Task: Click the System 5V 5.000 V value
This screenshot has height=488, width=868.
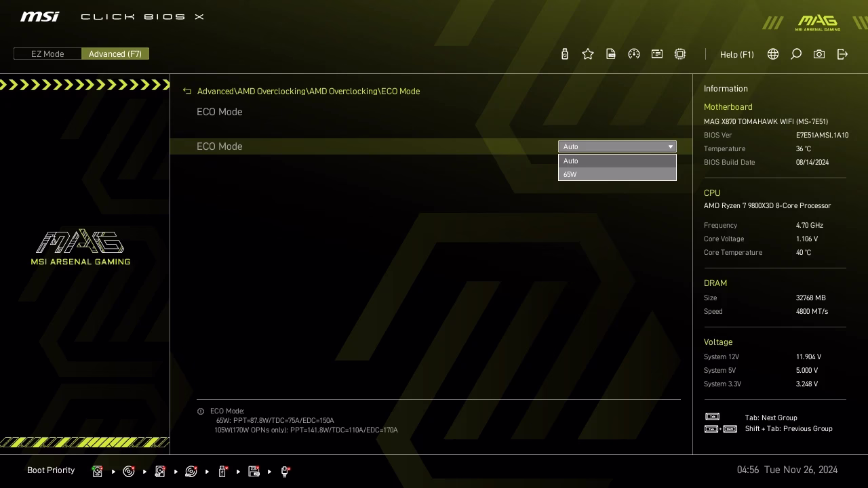Action: tap(807, 371)
